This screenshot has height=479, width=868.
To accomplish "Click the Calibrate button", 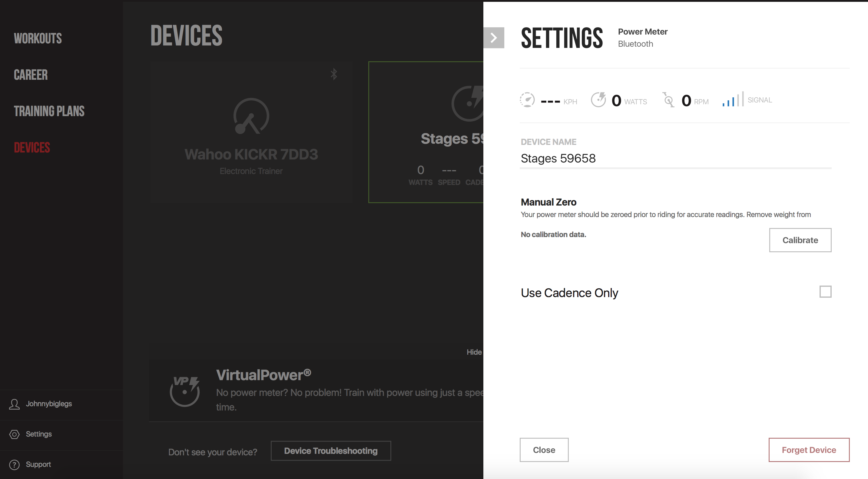I will tap(800, 240).
